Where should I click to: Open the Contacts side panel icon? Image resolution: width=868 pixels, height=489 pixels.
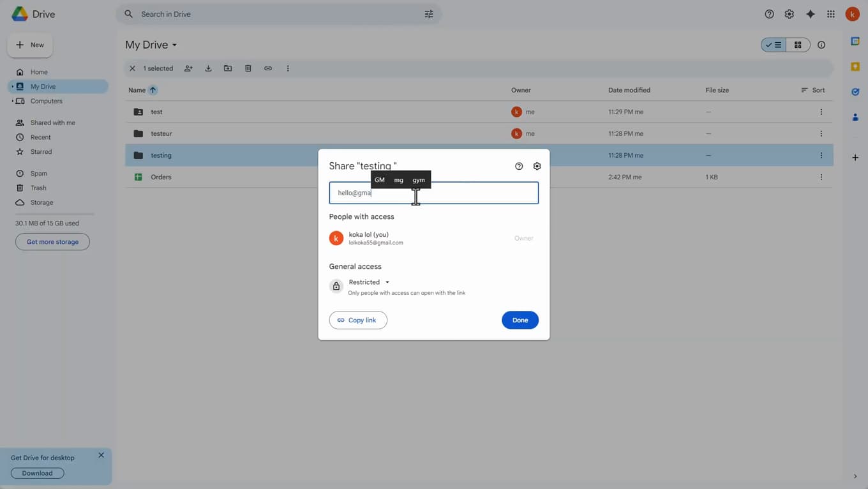pyautogui.click(x=855, y=117)
